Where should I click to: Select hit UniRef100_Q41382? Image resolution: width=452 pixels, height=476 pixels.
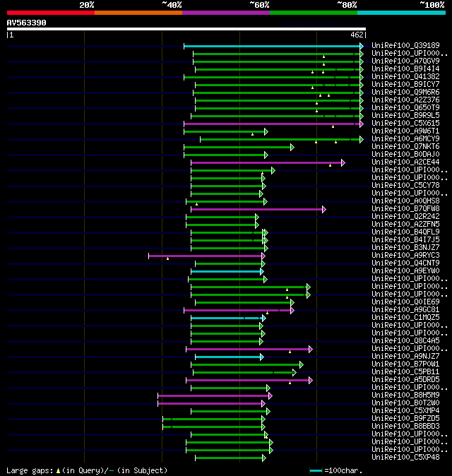coord(405,76)
